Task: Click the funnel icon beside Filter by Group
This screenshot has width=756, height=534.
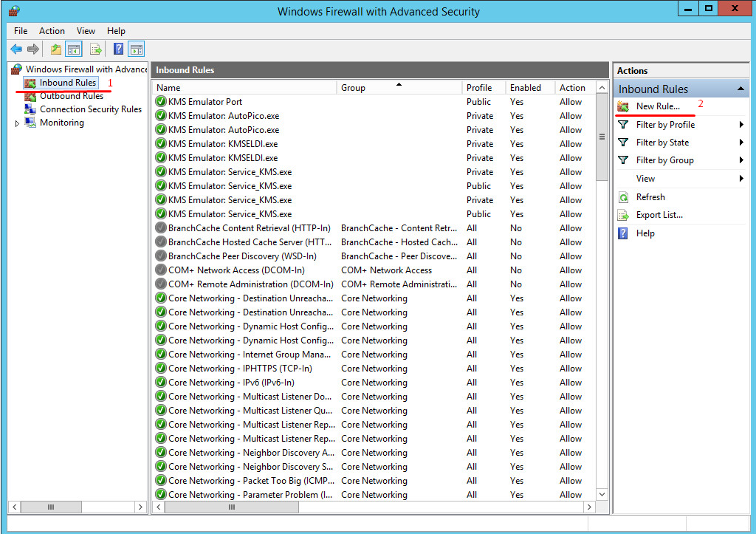Action: point(623,160)
